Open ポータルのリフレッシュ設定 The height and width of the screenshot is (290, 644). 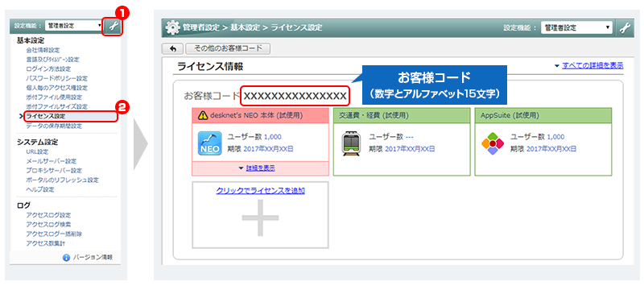tap(62, 180)
